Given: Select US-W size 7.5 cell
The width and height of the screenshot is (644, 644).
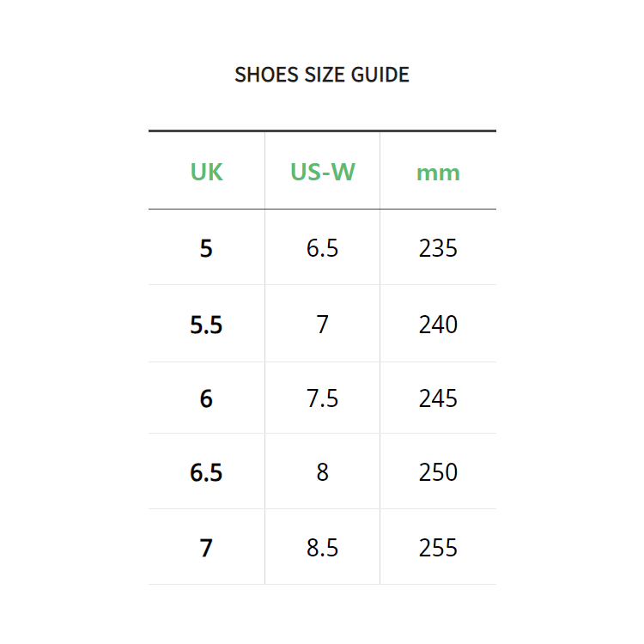Looking at the screenshot, I should (x=322, y=399).
